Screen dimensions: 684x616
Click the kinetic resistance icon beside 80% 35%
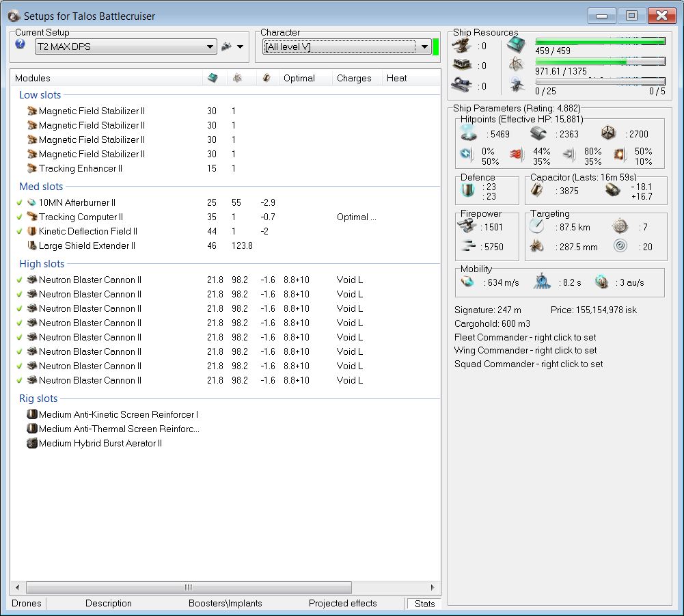[569, 154]
